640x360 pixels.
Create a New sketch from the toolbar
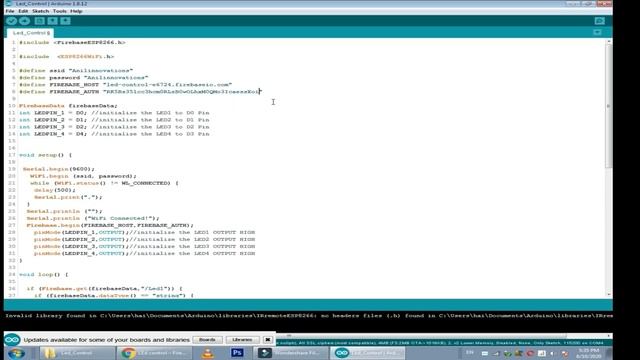click(40, 21)
